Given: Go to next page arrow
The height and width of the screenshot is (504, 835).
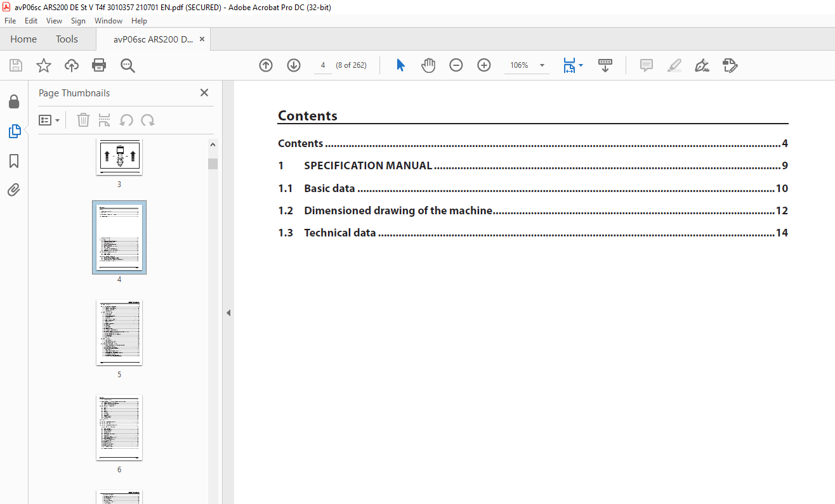Looking at the screenshot, I should point(294,65).
